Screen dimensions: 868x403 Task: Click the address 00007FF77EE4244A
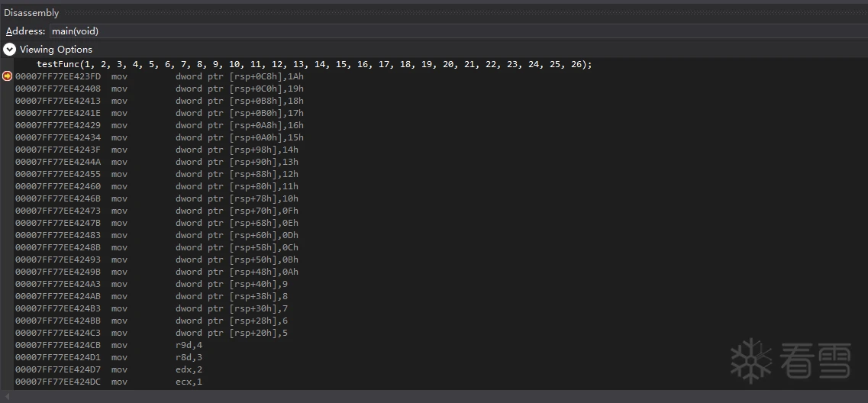58,162
